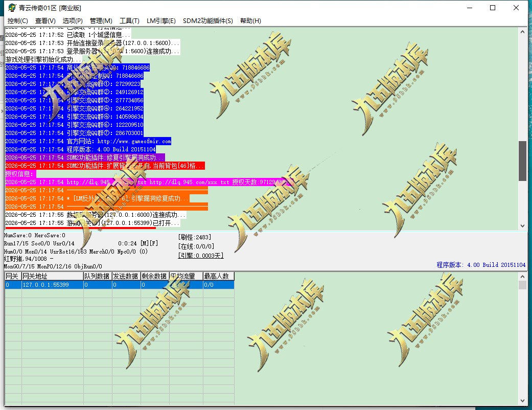Click the 剩余数据 column header

[x=155, y=276]
